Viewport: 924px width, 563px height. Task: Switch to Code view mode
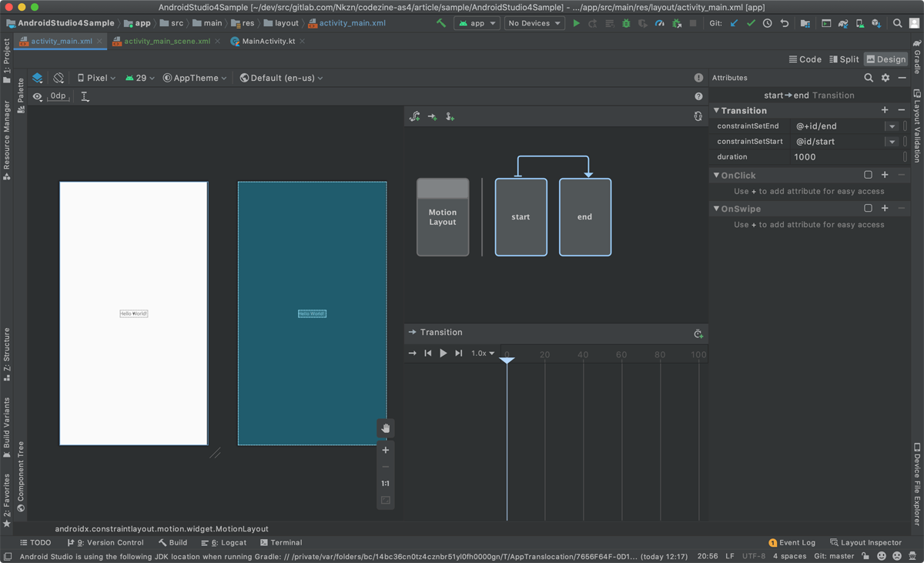pyautogui.click(x=805, y=59)
